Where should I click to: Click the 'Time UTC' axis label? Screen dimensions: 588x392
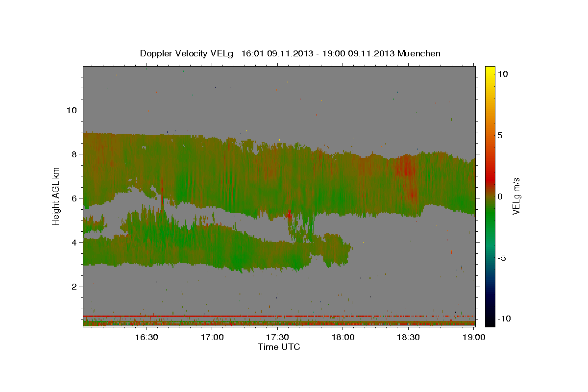(279, 347)
